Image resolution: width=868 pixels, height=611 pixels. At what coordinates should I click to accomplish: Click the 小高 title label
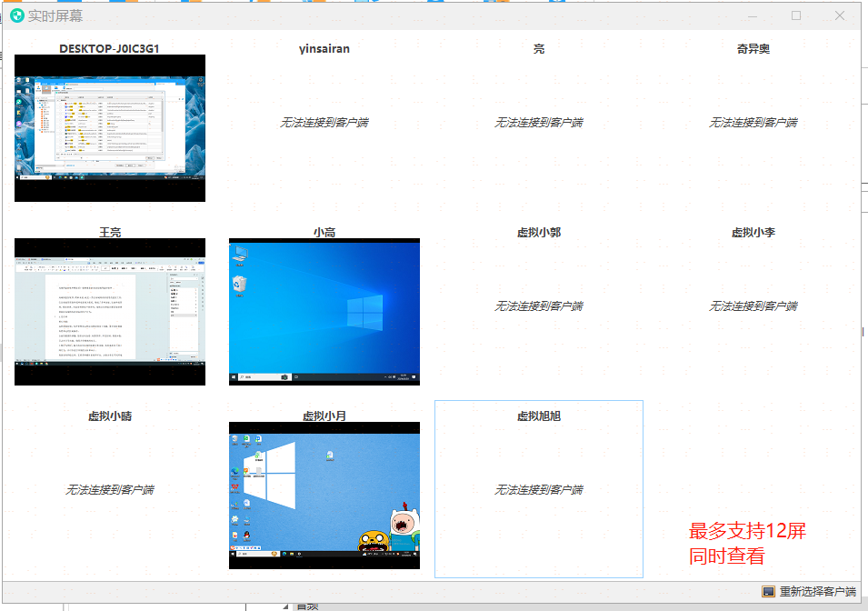(x=324, y=233)
